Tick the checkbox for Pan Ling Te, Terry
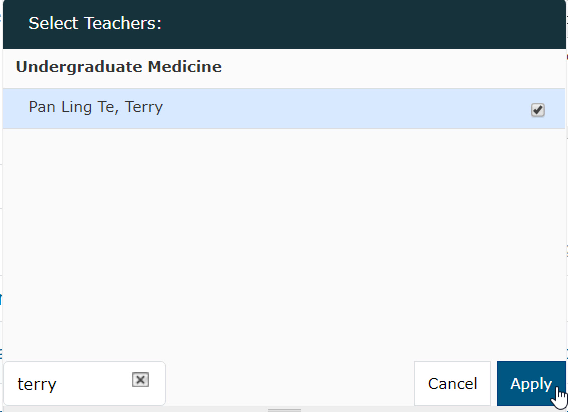The image size is (568, 412). click(x=538, y=110)
